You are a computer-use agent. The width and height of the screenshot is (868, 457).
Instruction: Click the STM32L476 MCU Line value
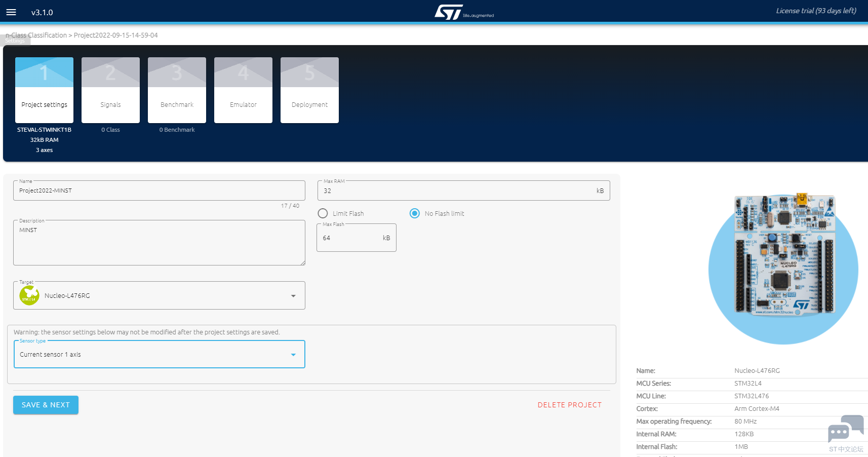[752, 396]
